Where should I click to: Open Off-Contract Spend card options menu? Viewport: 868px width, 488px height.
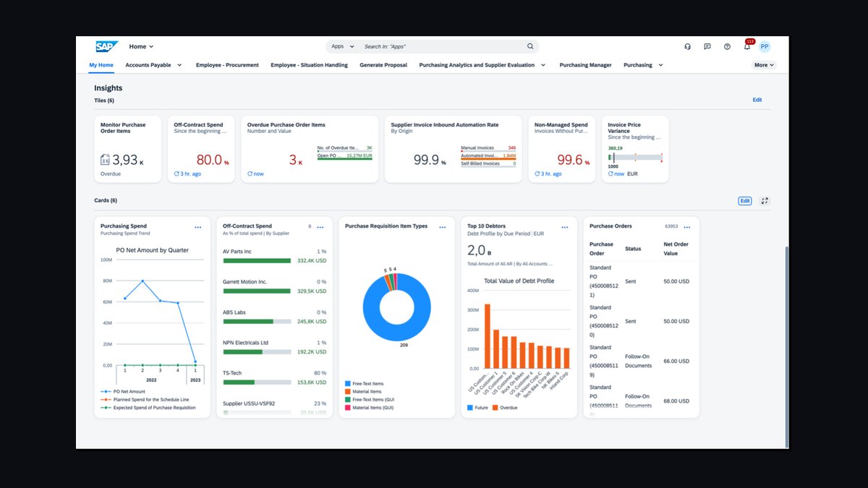point(320,227)
